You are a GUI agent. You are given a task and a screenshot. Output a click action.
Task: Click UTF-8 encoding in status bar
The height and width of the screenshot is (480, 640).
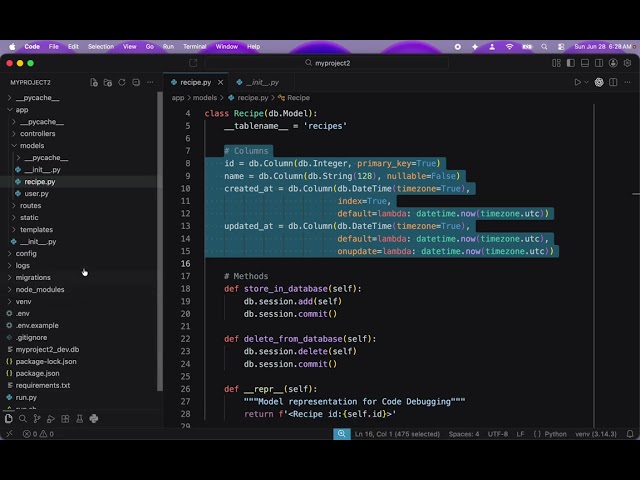pos(498,433)
